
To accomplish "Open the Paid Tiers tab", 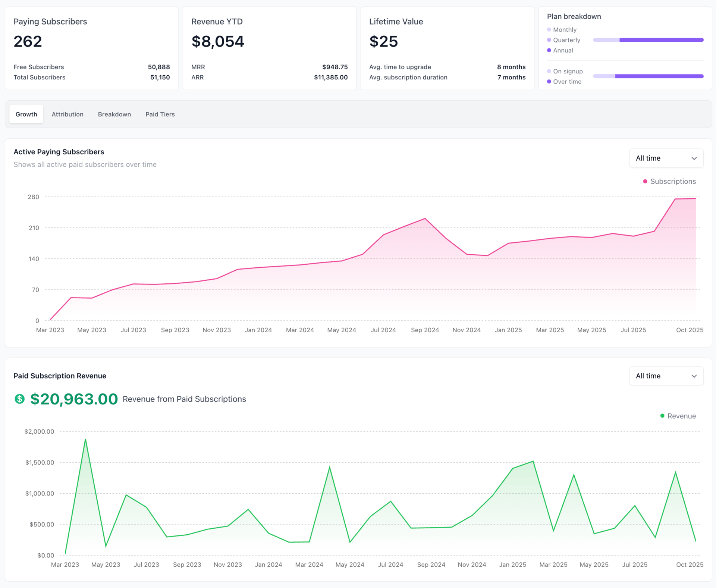I will pos(160,114).
